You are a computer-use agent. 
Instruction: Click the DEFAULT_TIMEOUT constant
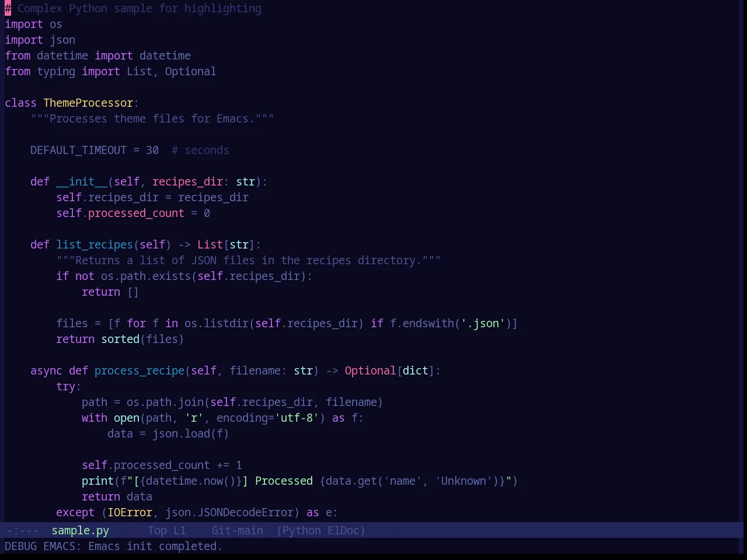(78, 150)
